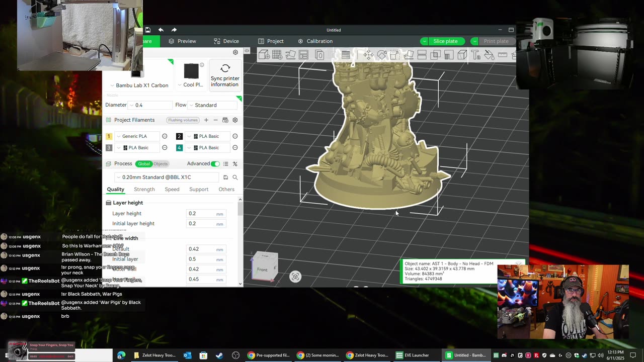Click the Save project icon

pos(148,30)
